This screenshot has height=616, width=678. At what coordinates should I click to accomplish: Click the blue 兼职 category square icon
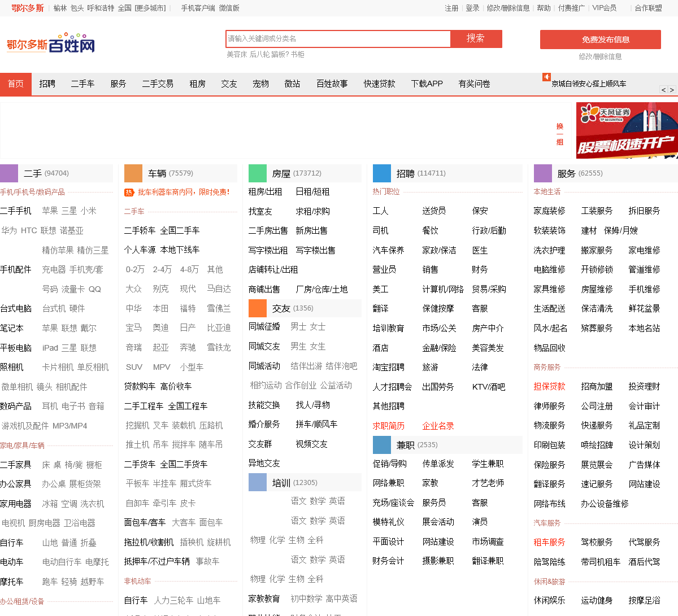(x=382, y=445)
